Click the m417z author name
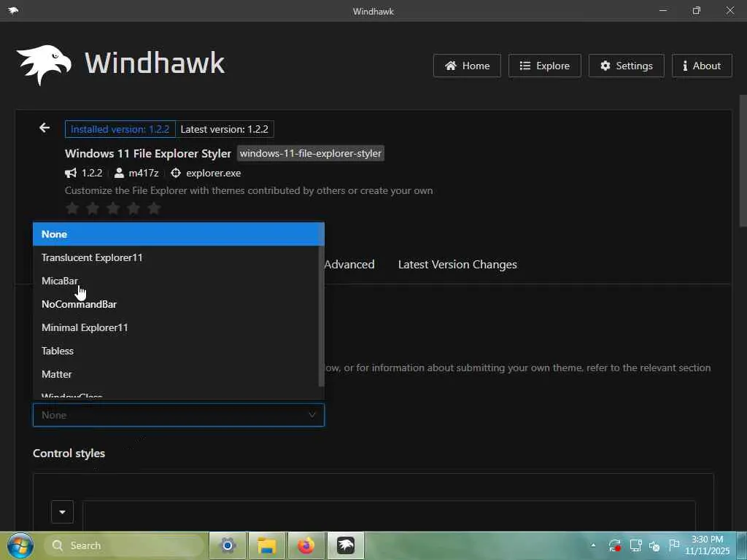Screen dimensions: 747x560 tap(144, 173)
